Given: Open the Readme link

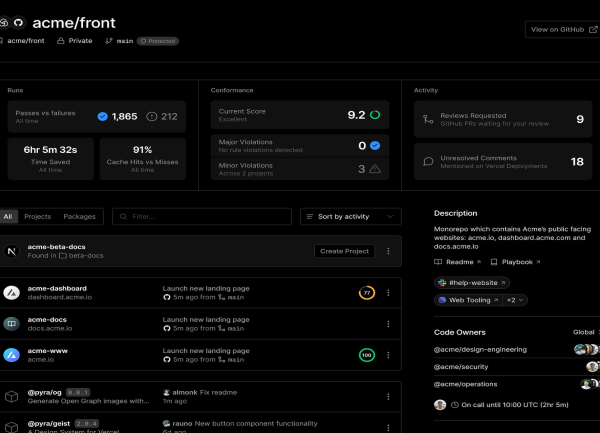Looking at the screenshot, I should (x=460, y=261).
